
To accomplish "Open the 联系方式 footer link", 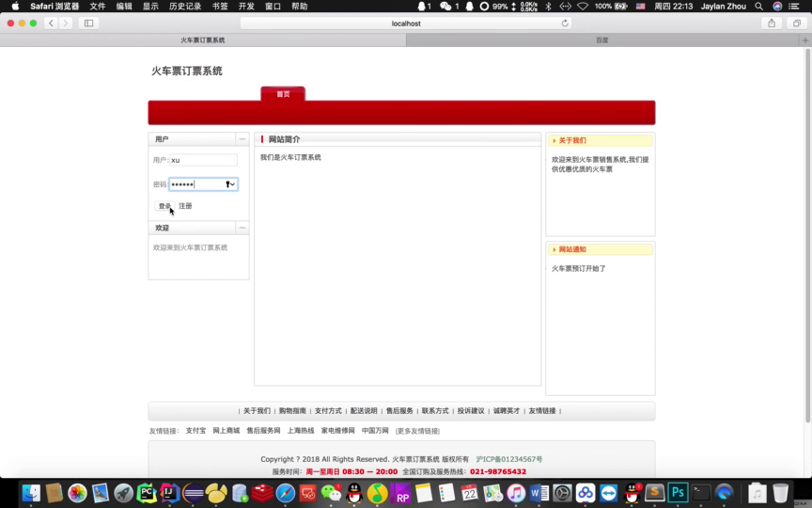I will point(435,410).
